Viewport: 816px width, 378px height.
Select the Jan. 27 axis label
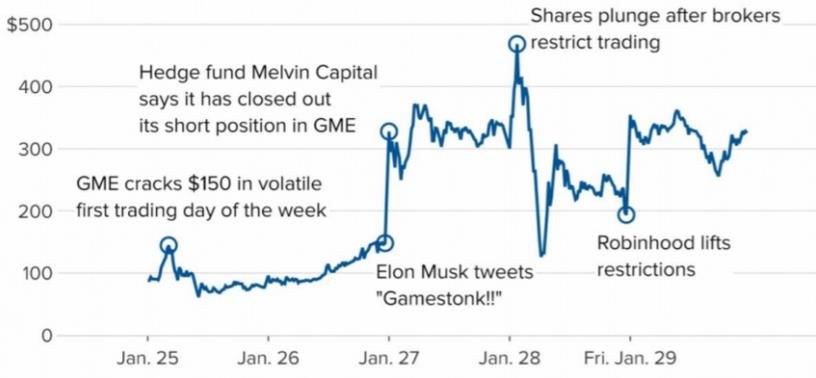tap(389, 359)
